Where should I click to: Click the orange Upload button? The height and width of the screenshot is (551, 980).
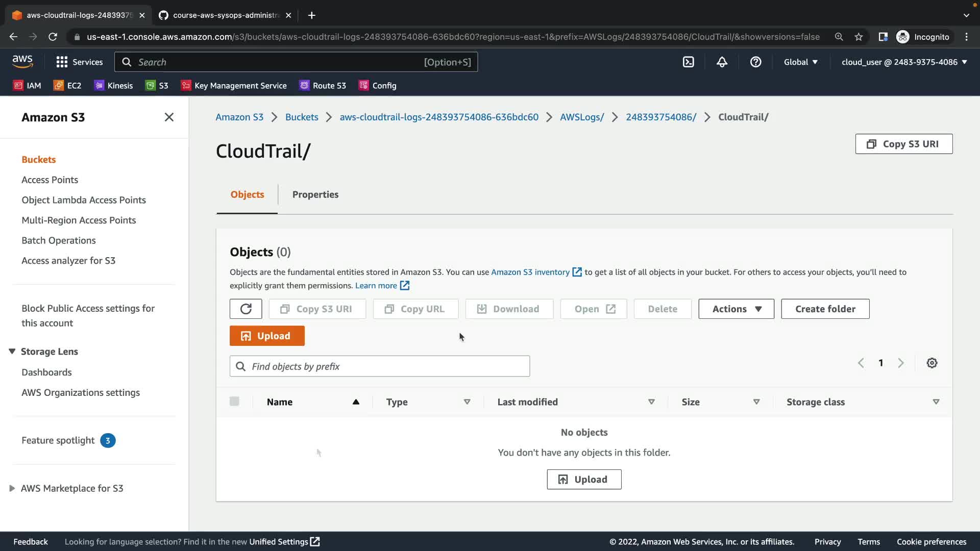coord(267,336)
